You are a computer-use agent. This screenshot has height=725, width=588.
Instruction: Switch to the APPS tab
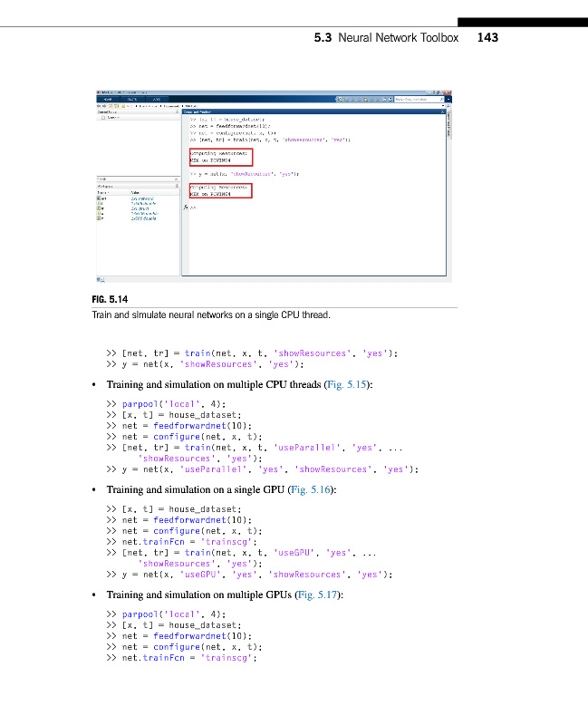155,99
